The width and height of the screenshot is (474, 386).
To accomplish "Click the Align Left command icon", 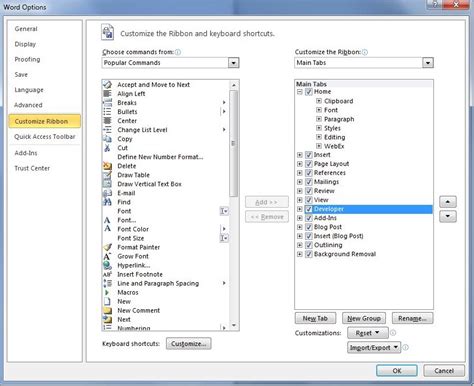I will pos(107,94).
